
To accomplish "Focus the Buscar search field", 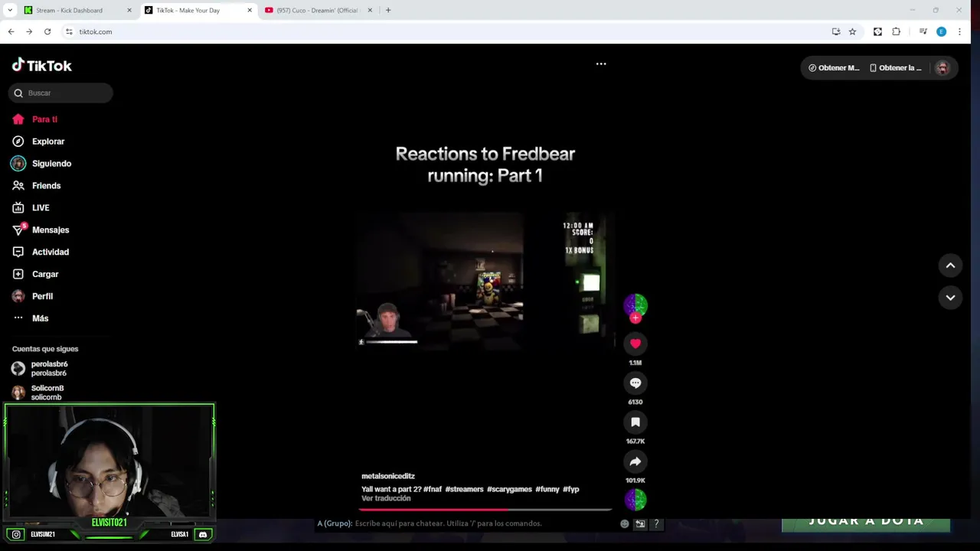I will click(60, 93).
